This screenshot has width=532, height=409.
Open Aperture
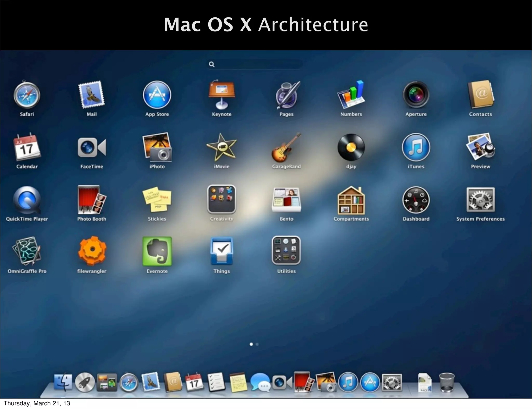click(416, 95)
